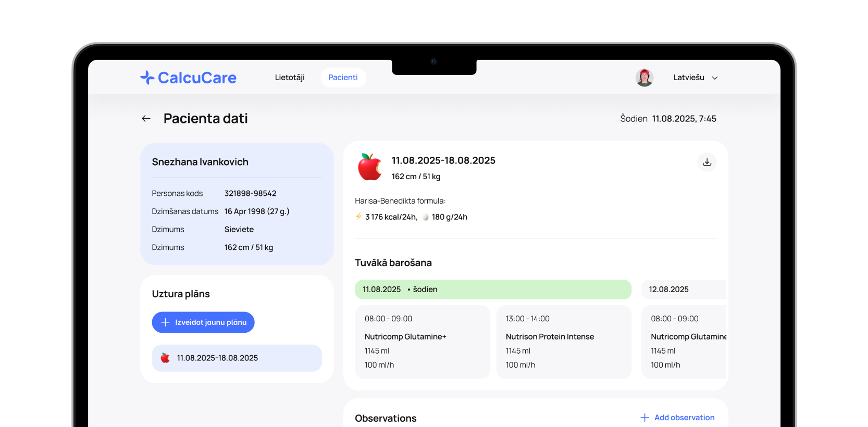Image resolution: width=868 pixels, height=427 pixels.
Task: Open the 08:00 - 09:00 Nutricomp Glutamine+ card
Action: 422,342
